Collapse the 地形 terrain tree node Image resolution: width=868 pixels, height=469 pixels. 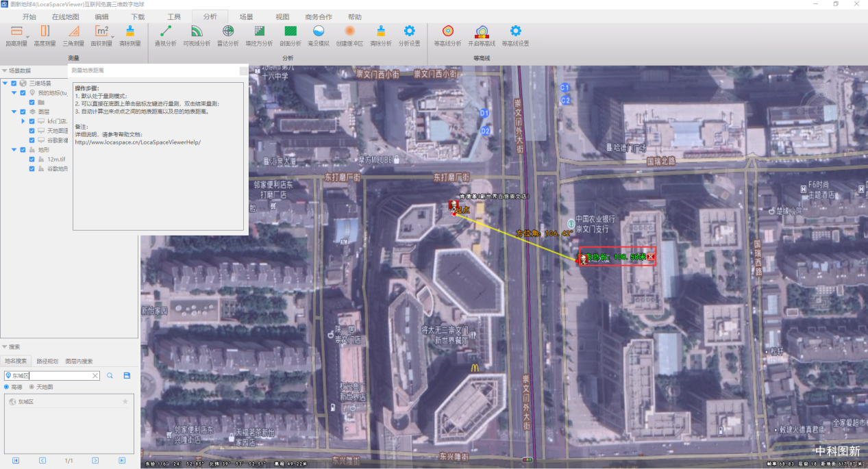(14, 149)
